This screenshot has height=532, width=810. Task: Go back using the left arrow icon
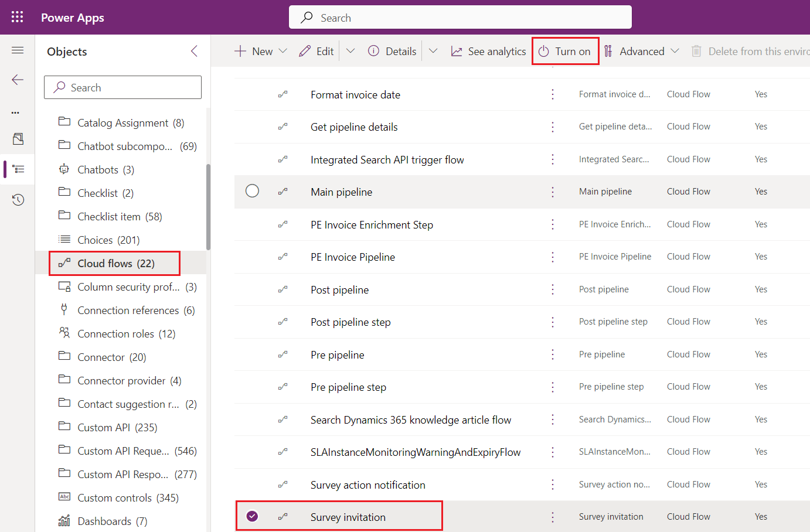point(18,80)
